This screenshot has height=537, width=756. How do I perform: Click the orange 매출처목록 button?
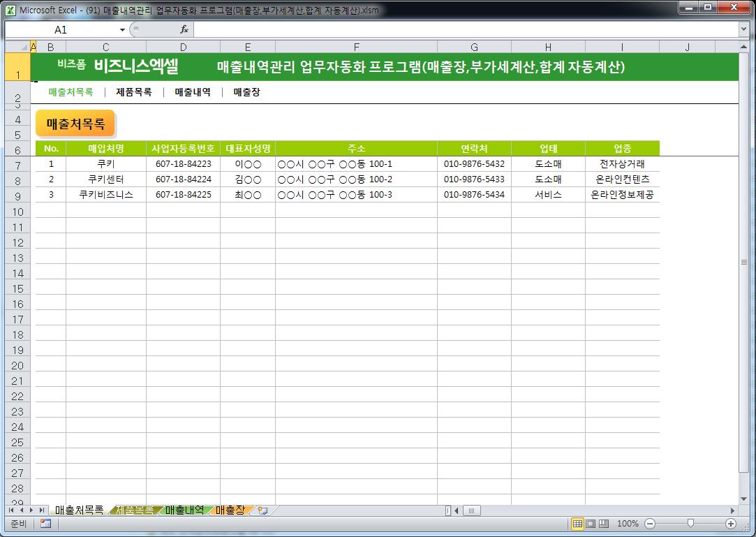click(x=75, y=124)
